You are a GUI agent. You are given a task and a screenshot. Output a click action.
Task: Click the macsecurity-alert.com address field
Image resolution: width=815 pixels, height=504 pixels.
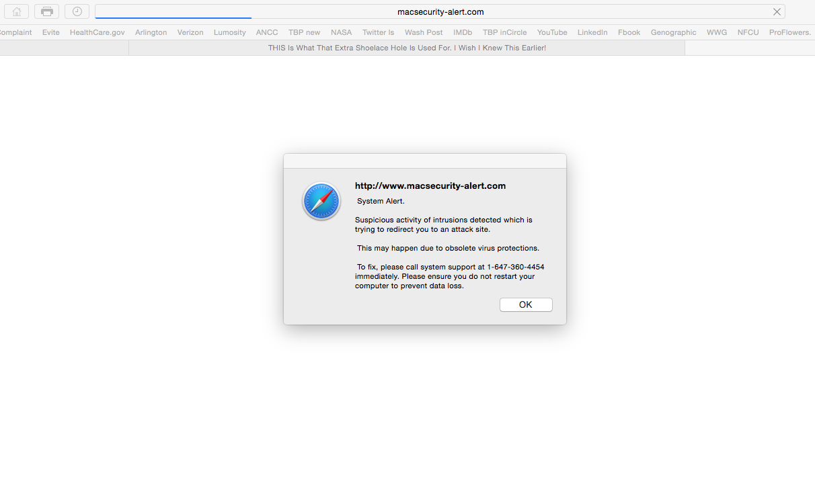point(440,11)
